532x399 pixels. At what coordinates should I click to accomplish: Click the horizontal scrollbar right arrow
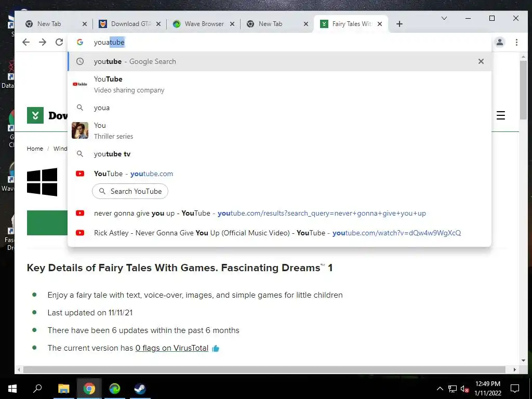coord(515,369)
